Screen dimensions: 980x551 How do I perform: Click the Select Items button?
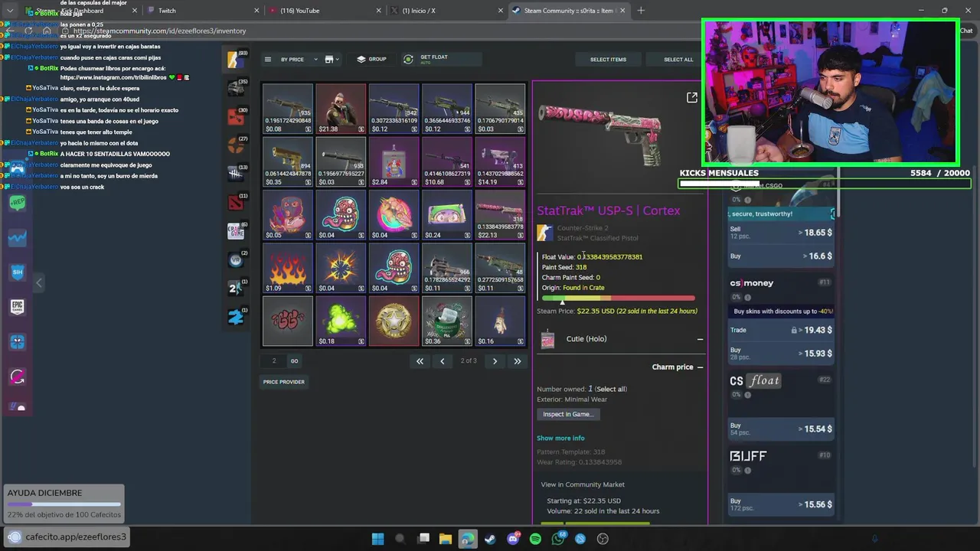pyautogui.click(x=608, y=59)
